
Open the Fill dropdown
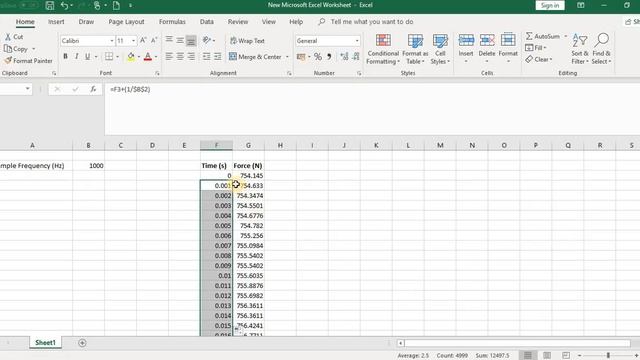pos(536,48)
